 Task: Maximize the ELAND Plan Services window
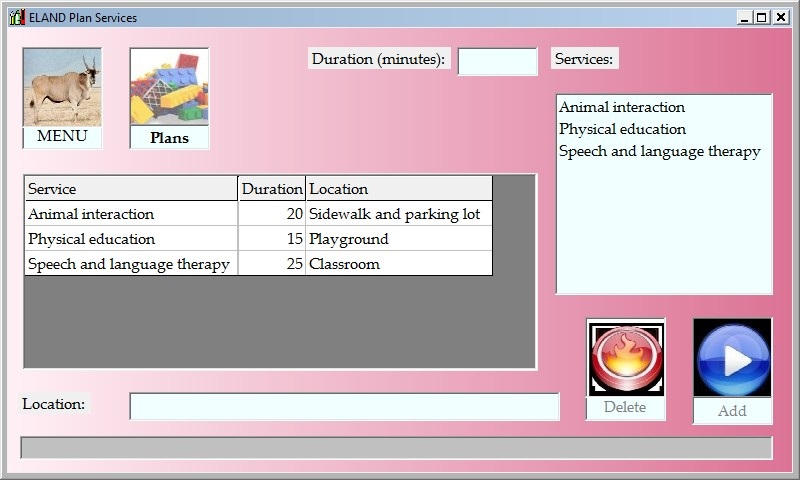pyautogui.click(x=762, y=17)
